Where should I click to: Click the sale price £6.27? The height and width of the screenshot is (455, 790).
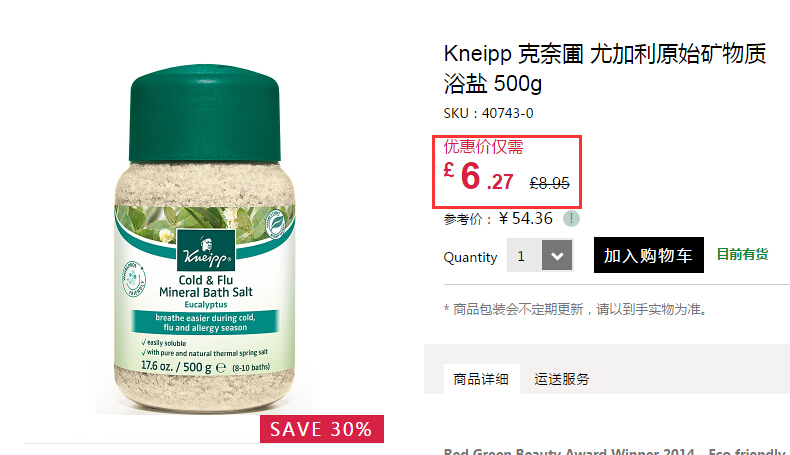coord(479,177)
